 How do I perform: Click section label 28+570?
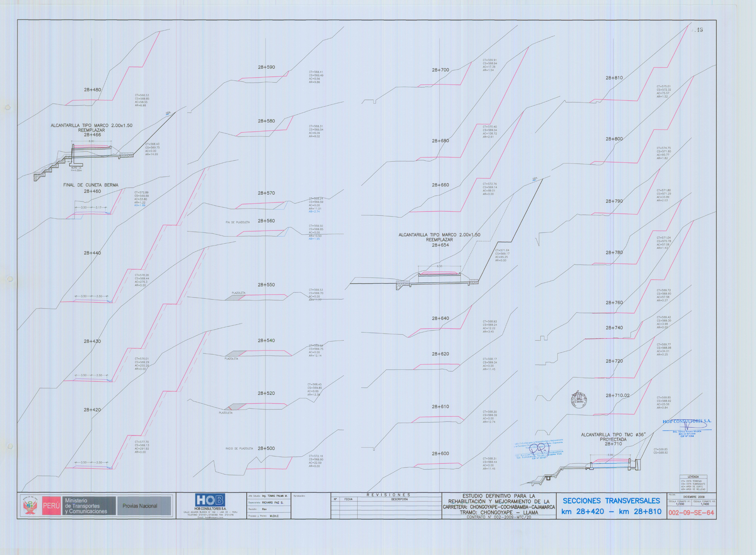(x=266, y=193)
